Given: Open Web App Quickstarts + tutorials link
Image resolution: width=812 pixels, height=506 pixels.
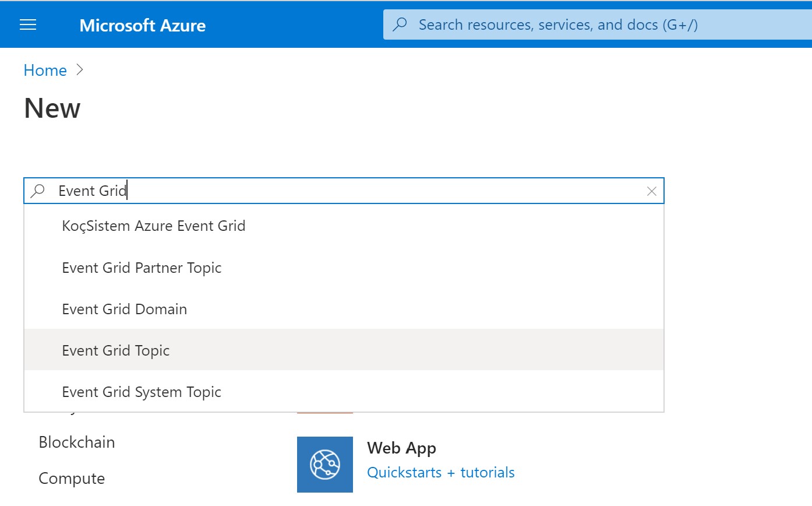Looking at the screenshot, I should (440, 472).
